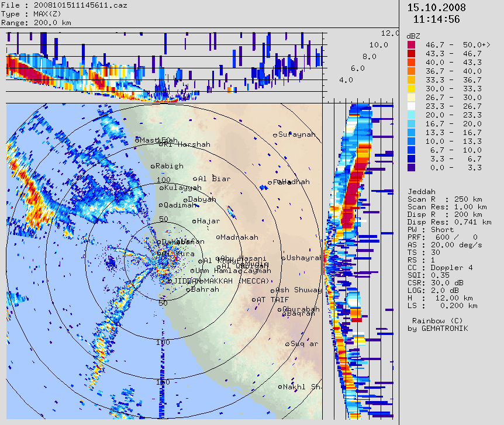Pick the 20.0 – 23.3 dBZ cyan swatch
This screenshot has height=425, width=504.
click(x=411, y=115)
